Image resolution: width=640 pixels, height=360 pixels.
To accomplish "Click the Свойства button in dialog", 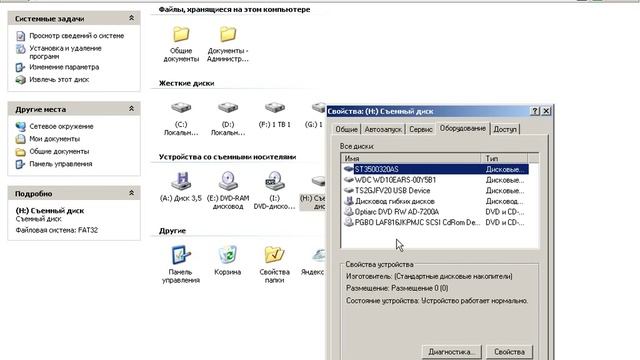I will coord(509,352).
